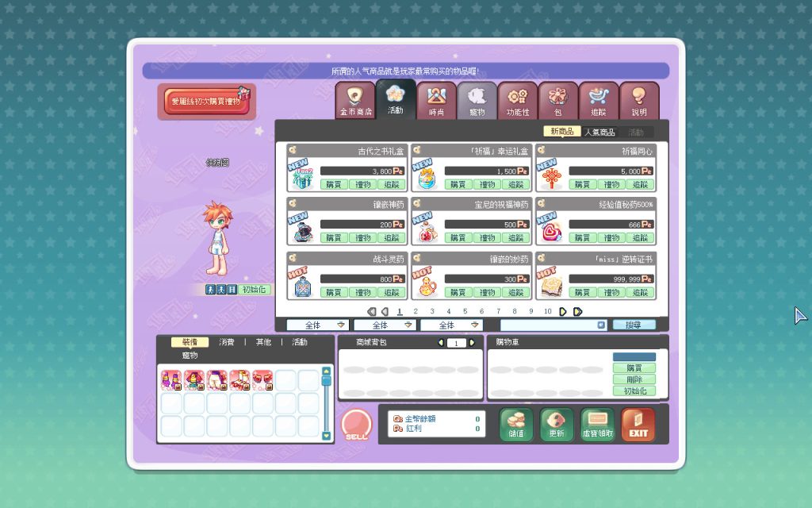Open the rightmost 全体 filter dropdown
Viewport: 812px width, 508px height.
coord(452,325)
